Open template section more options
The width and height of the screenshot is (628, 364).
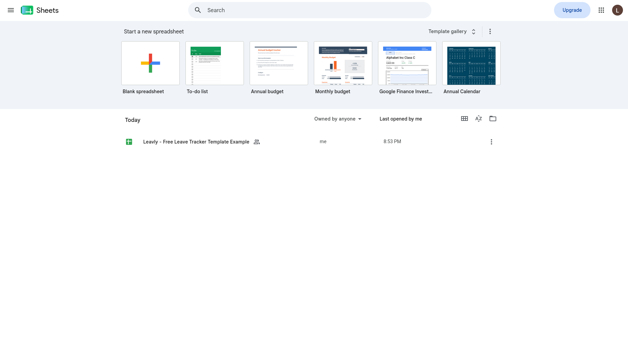pyautogui.click(x=490, y=31)
